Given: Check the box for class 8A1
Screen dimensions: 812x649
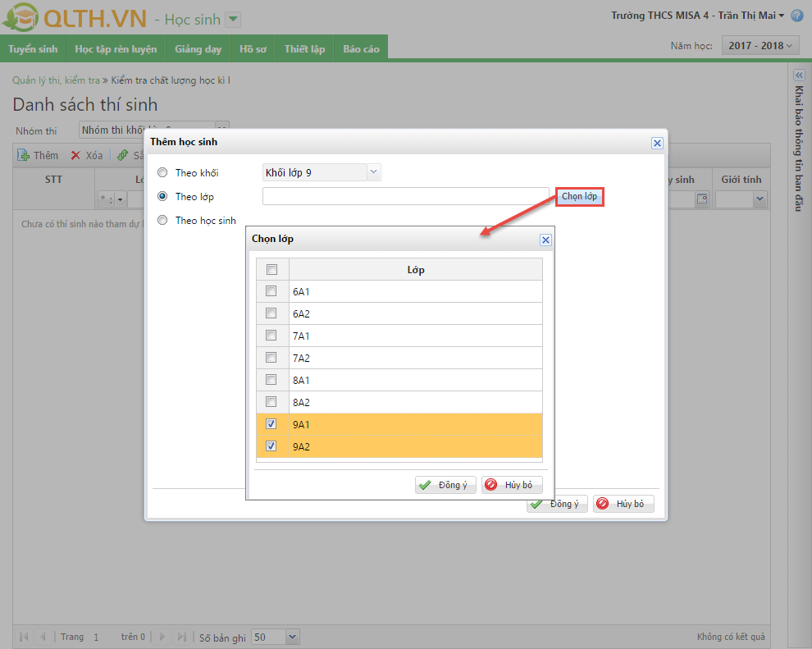Looking at the screenshot, I should (271, 380).
